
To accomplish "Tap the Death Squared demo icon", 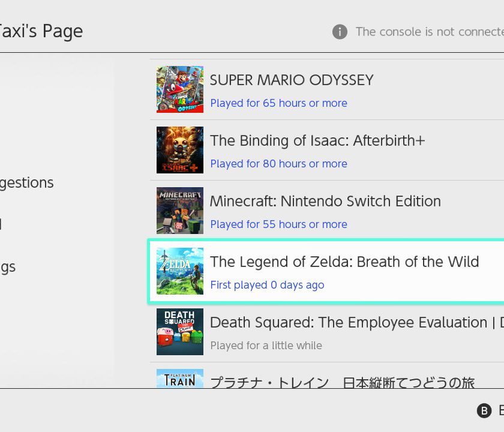I will (180, 332).
